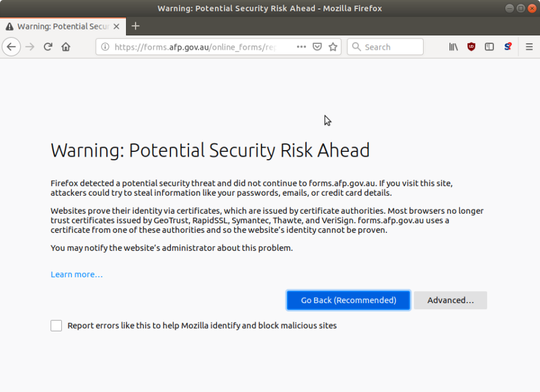Go to the Firefox home page
Viewport: 540px width, 392px height.
[66, 46]
